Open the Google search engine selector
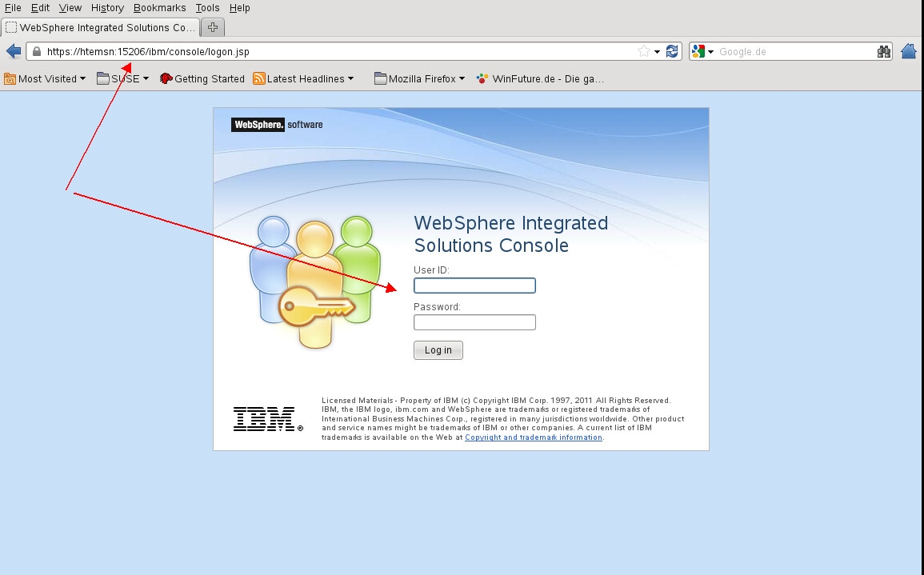This screenshot has width=924, height=575. 703,52
